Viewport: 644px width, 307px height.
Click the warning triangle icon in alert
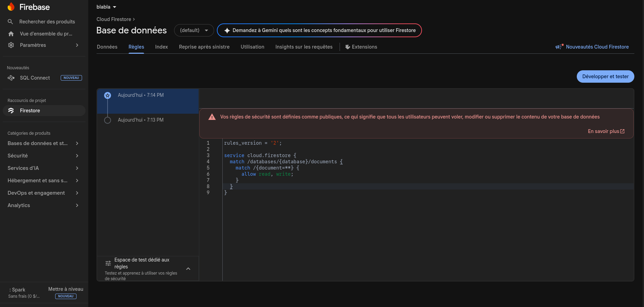pyautogui.click(x=212, y=117)
